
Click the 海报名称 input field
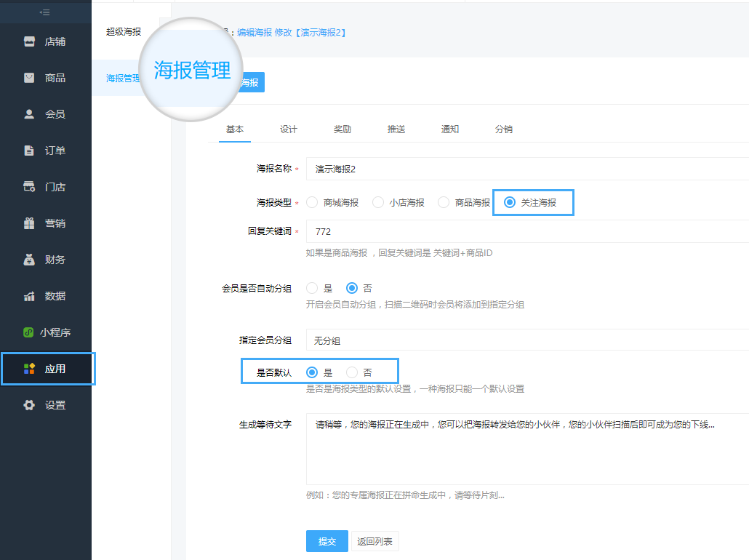pos(527,169)
